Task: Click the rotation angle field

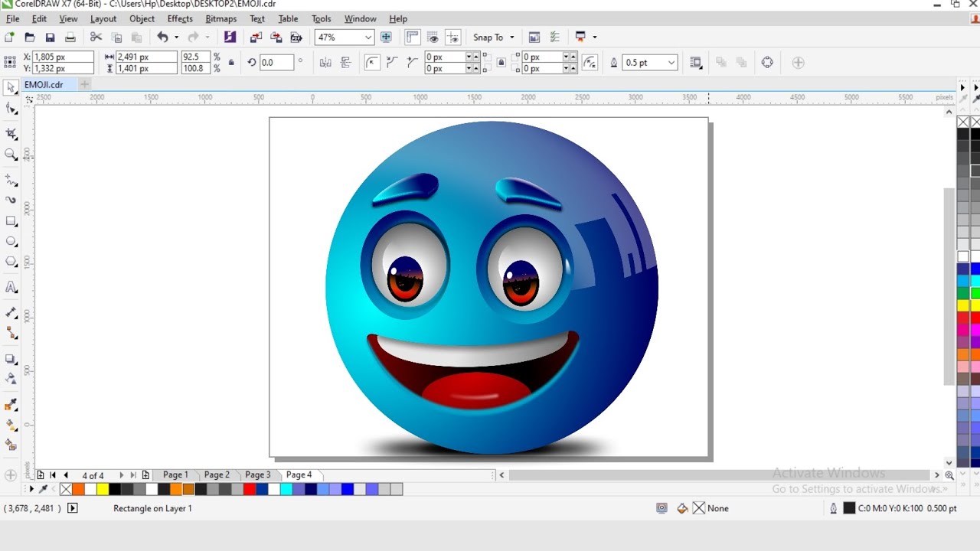Action: click(276, 63)
